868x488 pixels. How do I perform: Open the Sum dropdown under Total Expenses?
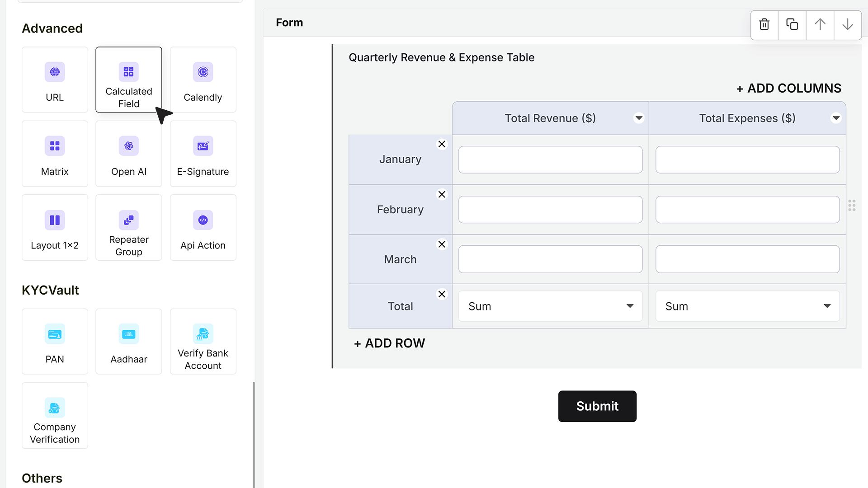click(747, 306)
